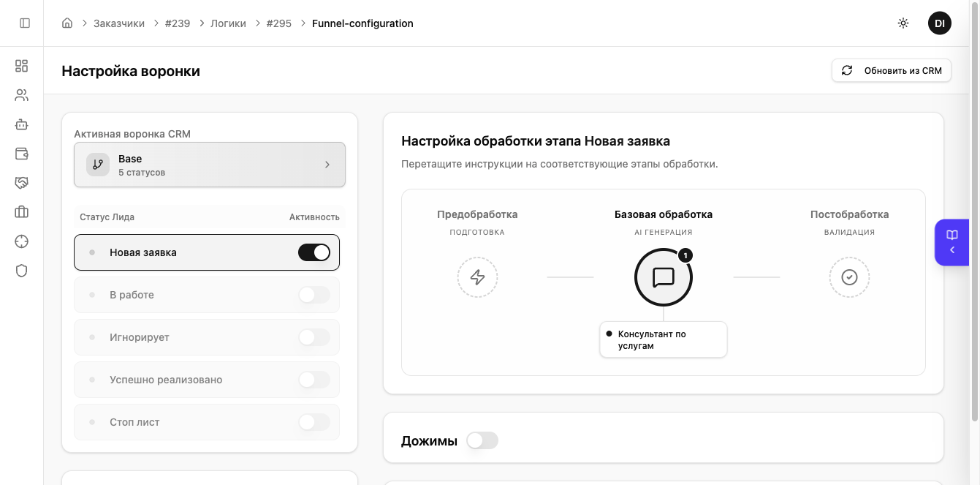Enable the В работе status toggle

[314, 295]
